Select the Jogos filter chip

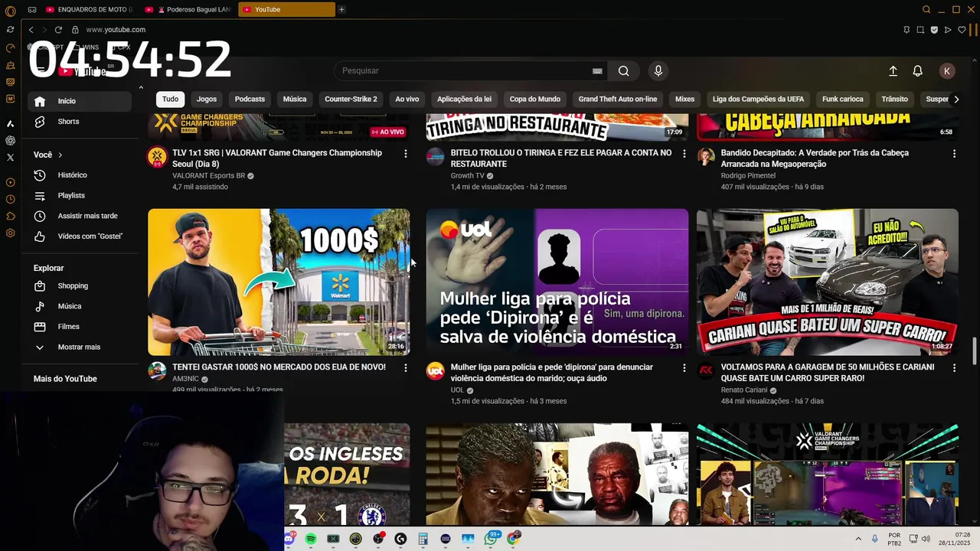pyautogui.click(x=207, y=99)
